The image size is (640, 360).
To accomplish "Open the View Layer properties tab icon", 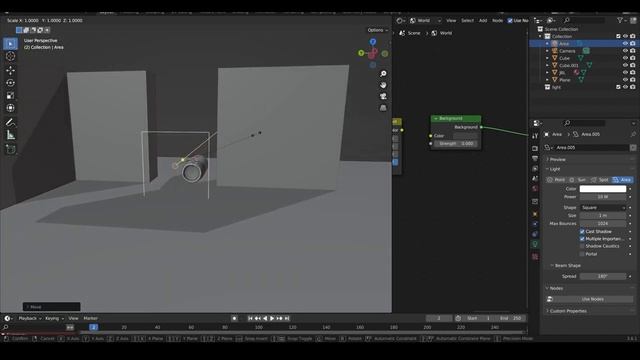I will [x=535, y=169].
